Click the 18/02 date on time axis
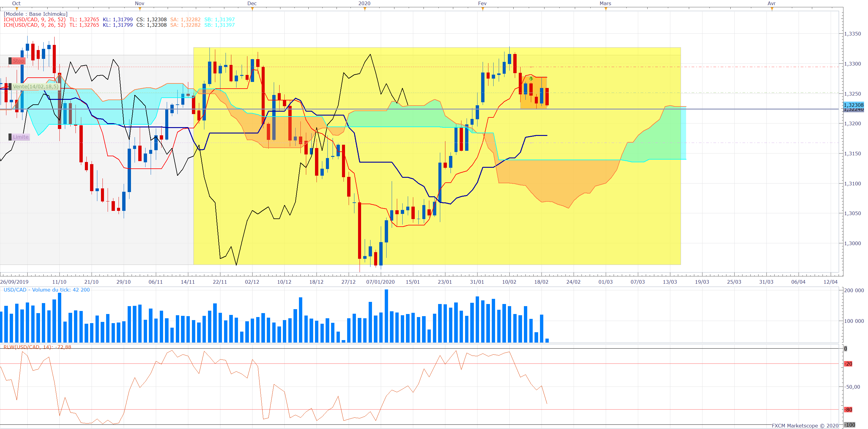Screen dimensions: 868x429 click(x=541, y=282)
